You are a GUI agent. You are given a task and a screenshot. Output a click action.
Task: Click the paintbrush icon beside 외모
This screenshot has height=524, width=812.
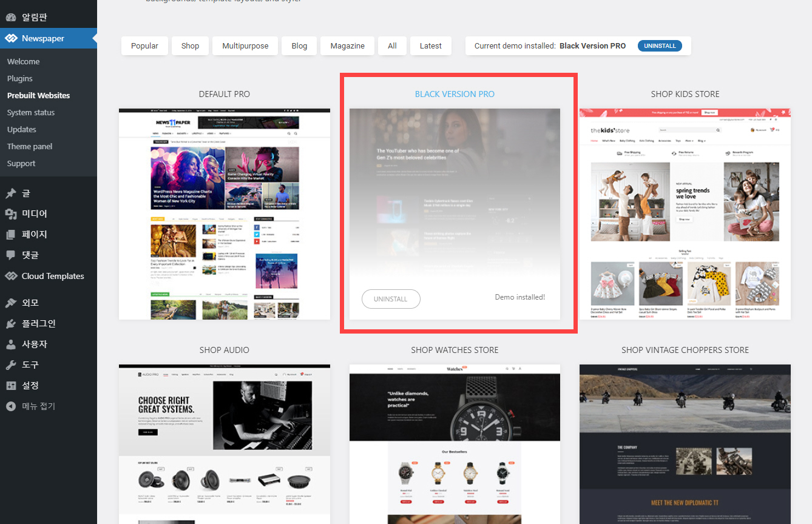11,303
